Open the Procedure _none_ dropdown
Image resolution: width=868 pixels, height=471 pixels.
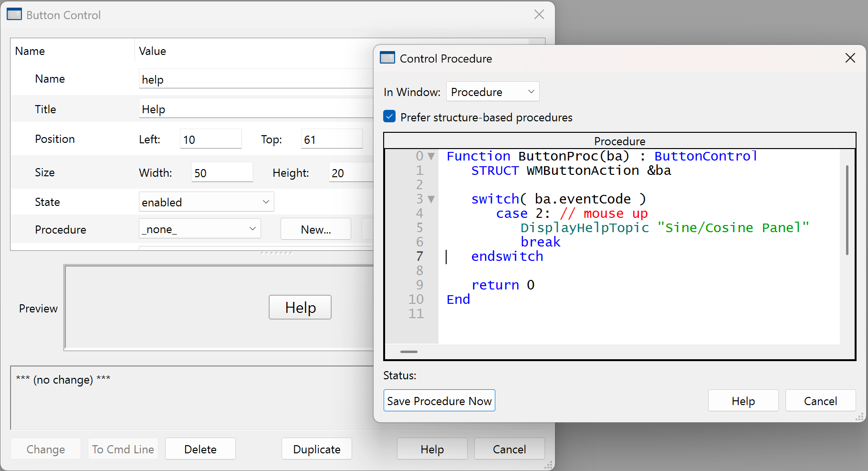199,229
